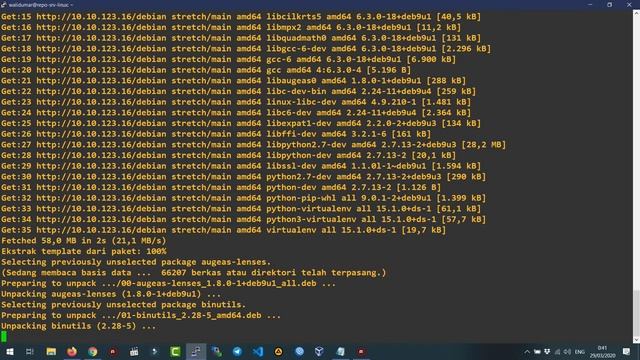Viewport: 640px width, 360px height.
Task: Click the Get:32 python-pip-whl line
Action: pos(243,198)
